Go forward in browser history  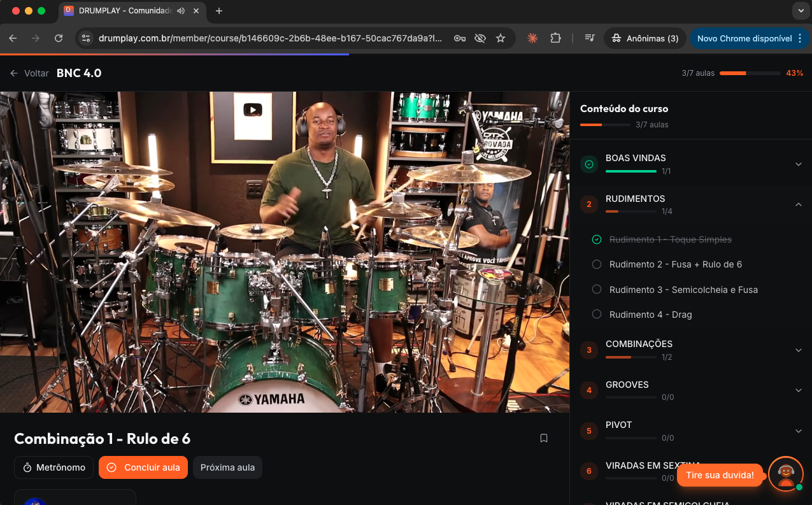coord(36,38)
